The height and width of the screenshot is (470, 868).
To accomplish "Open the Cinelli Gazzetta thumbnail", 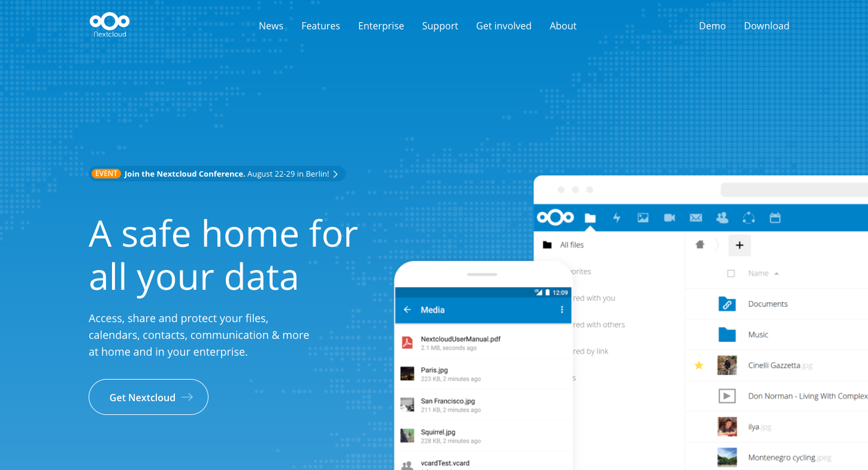I will [x=727, y=365].
